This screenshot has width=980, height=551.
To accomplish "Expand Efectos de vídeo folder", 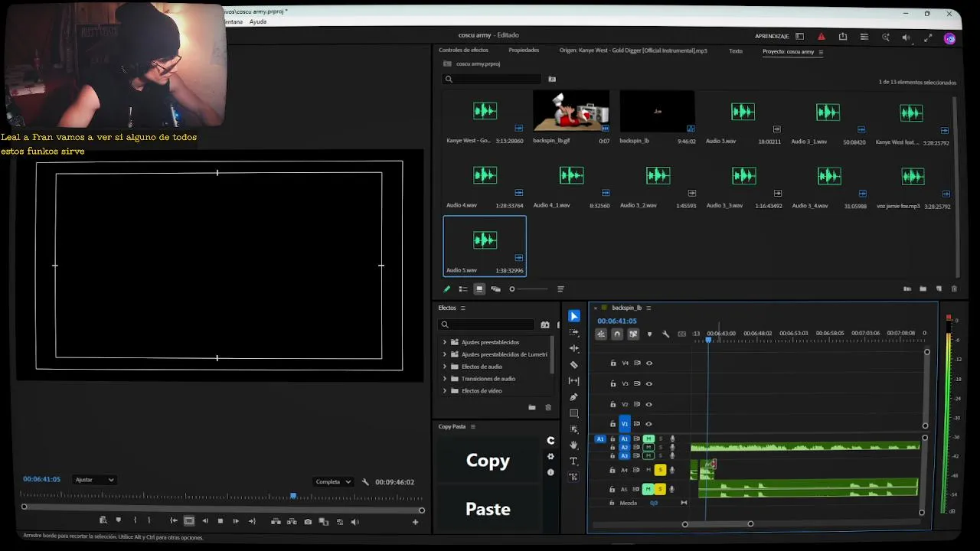I will (x=445, y=391).
